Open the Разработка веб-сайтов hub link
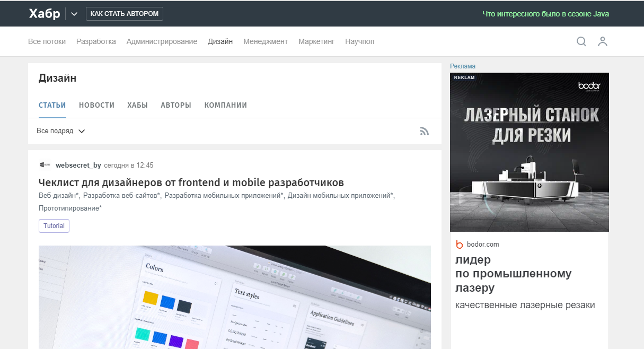 (121, 196)
